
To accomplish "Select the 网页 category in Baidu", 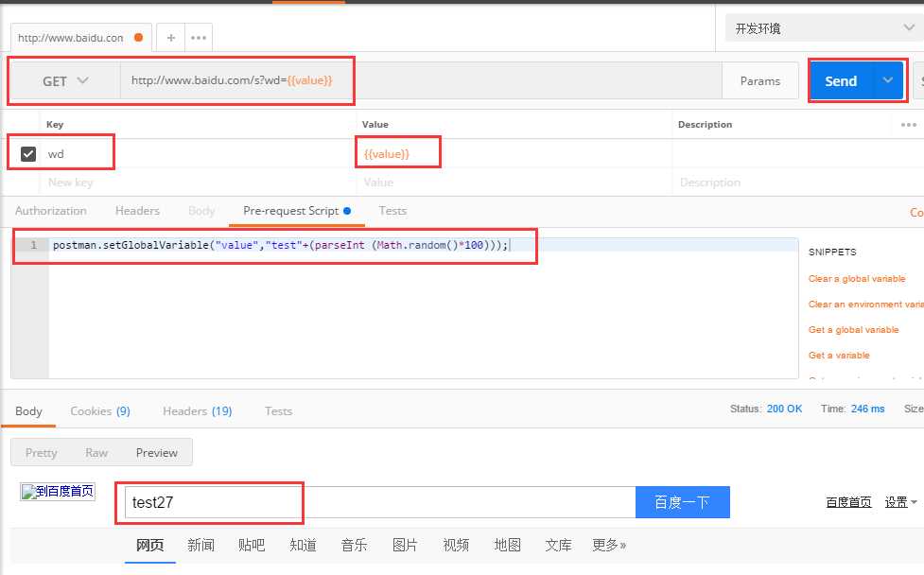I will [x=149, y=545].
